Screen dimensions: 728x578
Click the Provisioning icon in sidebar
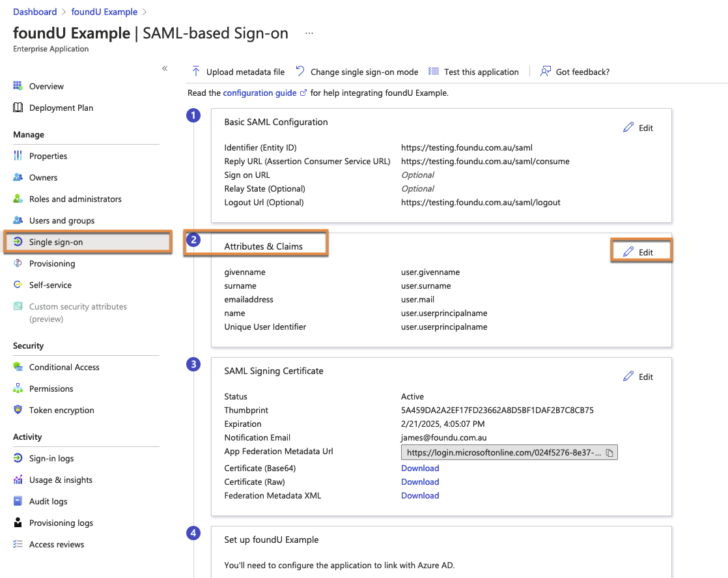pos(18,263)
